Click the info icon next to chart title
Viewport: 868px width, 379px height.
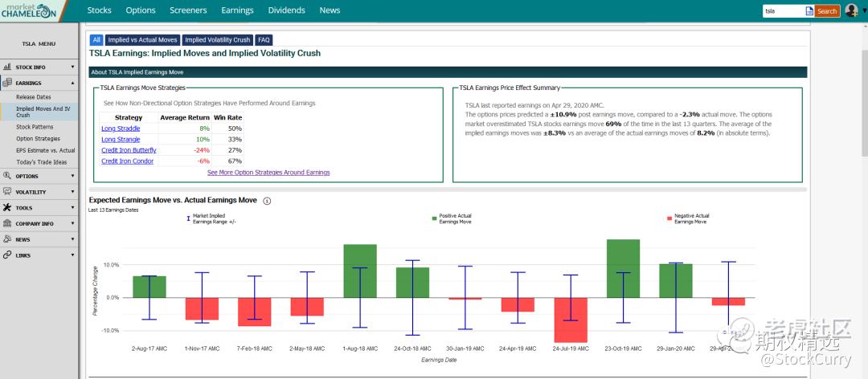tap(267, 201)
